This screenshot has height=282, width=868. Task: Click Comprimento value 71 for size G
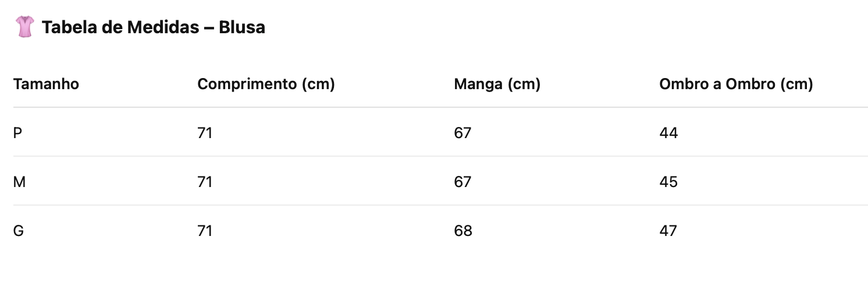[x=205, y=231]
